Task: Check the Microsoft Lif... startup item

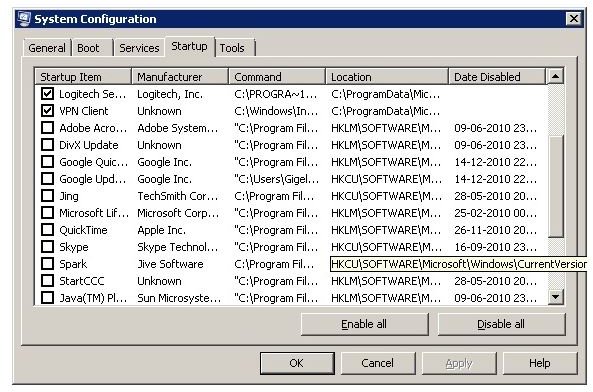Action: 47,213
